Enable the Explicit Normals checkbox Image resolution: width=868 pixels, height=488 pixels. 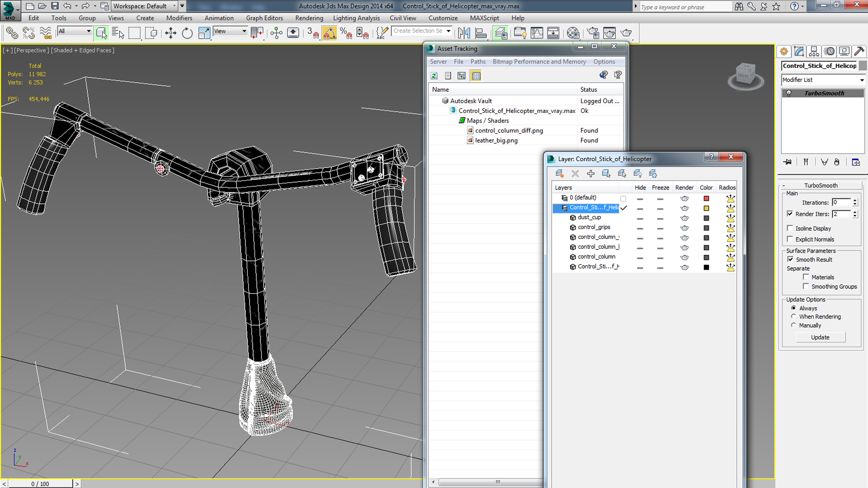coord(790,239)
